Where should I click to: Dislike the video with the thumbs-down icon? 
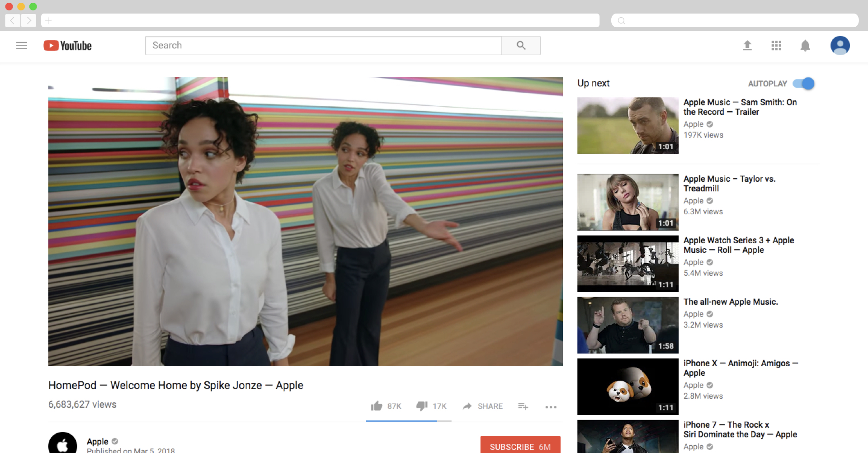(x=422, y=406)
